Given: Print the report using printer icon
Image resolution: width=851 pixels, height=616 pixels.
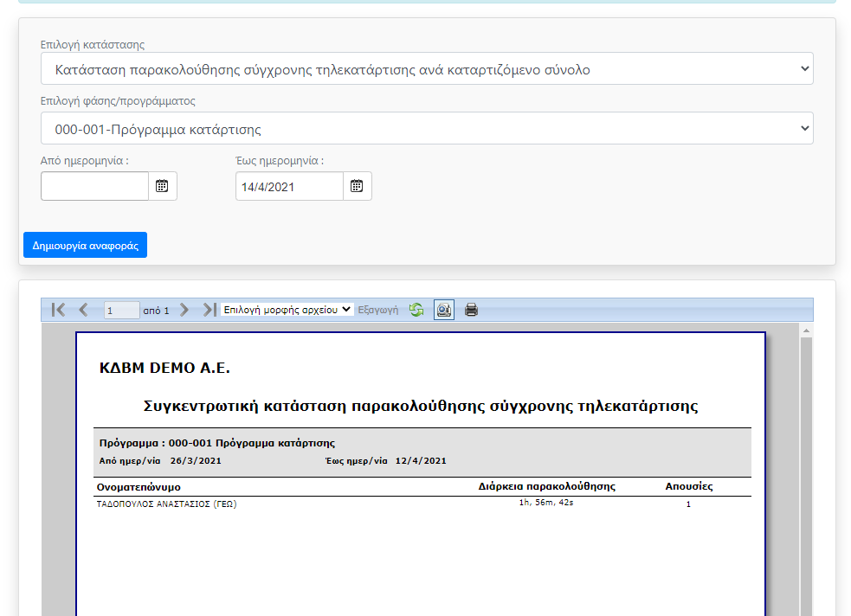Looking at the screenshot, I should [471, 310].
